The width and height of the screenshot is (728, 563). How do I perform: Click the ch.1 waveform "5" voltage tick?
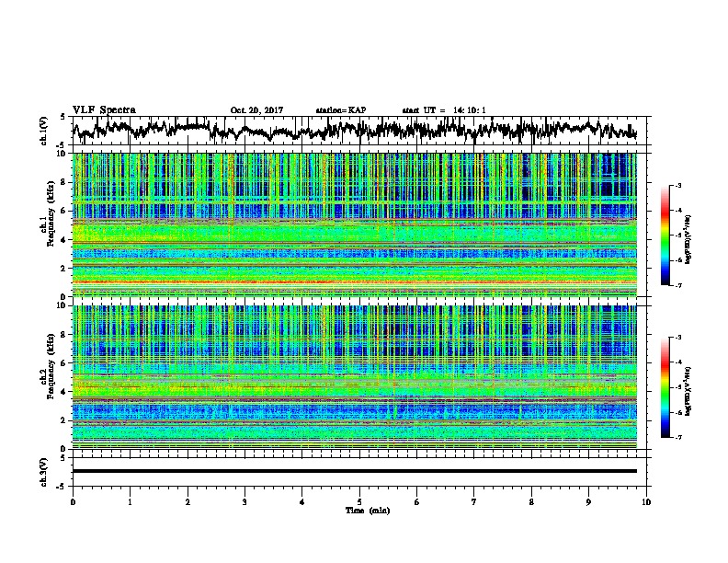[63, 117]
